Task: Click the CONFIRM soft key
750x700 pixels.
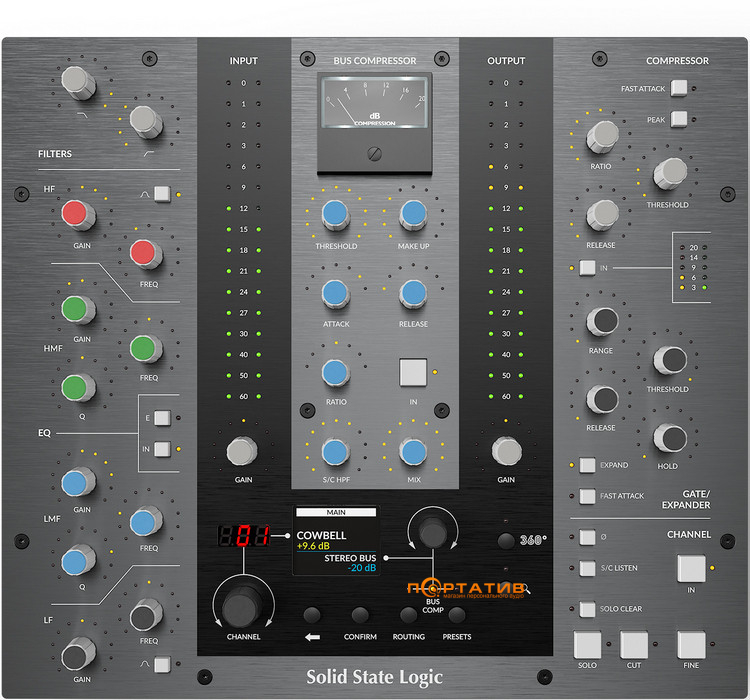Action: tap(360, 615)
